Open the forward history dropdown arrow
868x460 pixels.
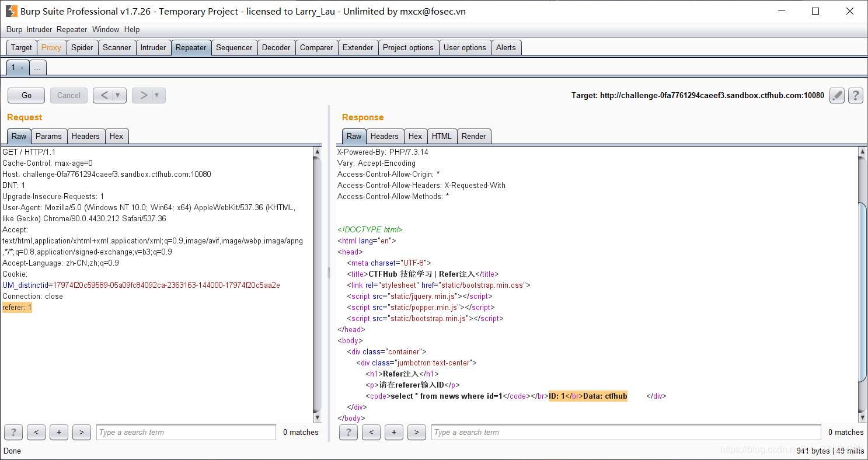158,95
